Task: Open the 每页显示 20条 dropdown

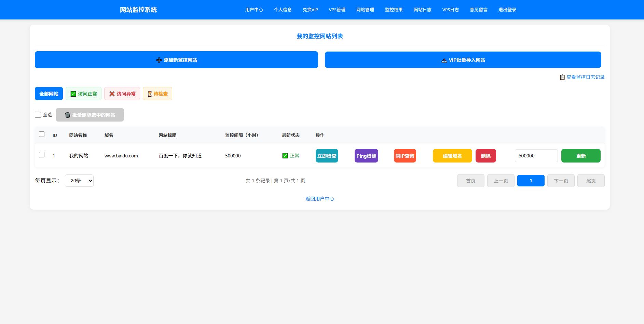Action: 79,181
